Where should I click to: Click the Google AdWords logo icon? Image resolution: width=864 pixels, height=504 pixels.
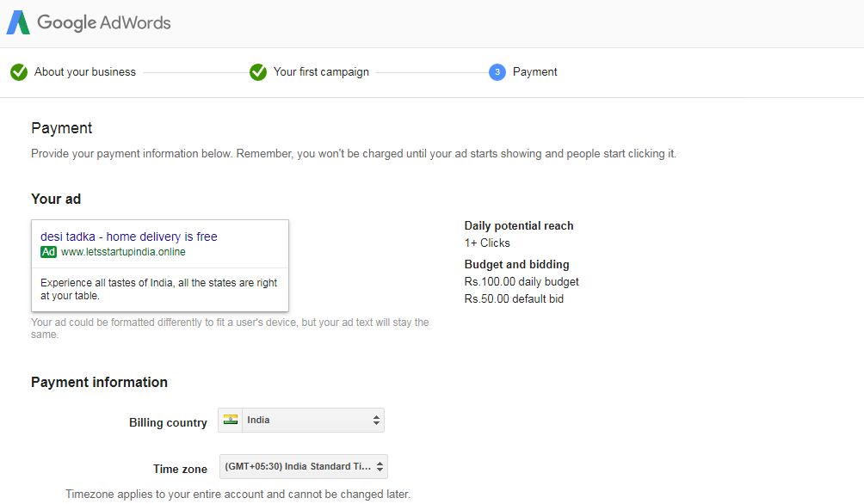pyautogui.click(x=18, y=22)
